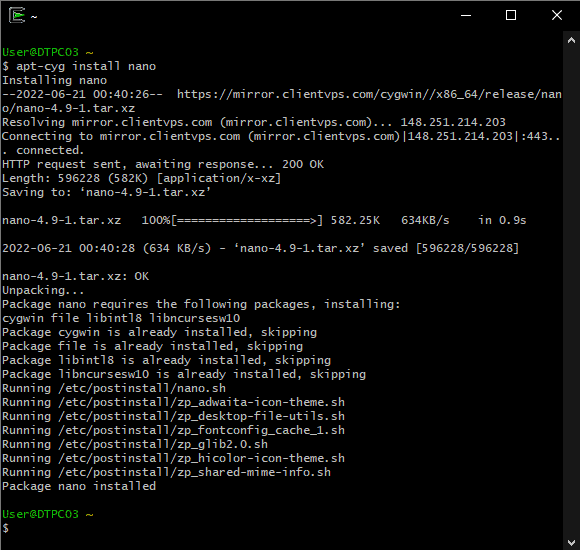
Task: Click 'Package nano requires the following packages' line
Action: (x=201, y=304)
